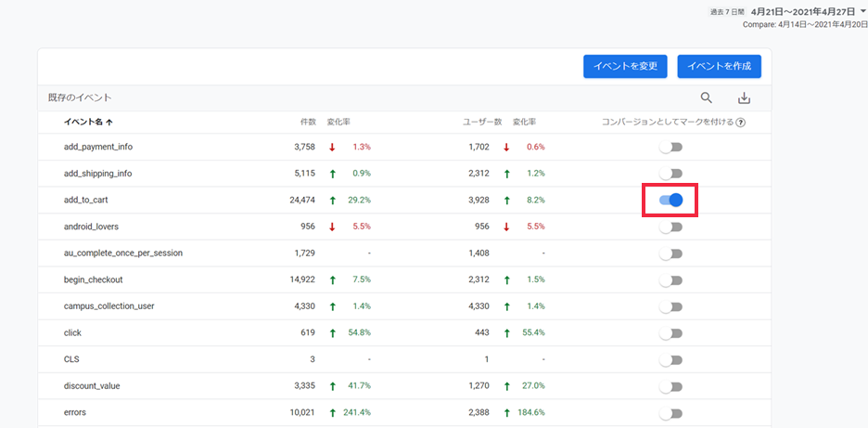
Task: Sort by ユーザー数 column header
Action: tap(482, 122)
